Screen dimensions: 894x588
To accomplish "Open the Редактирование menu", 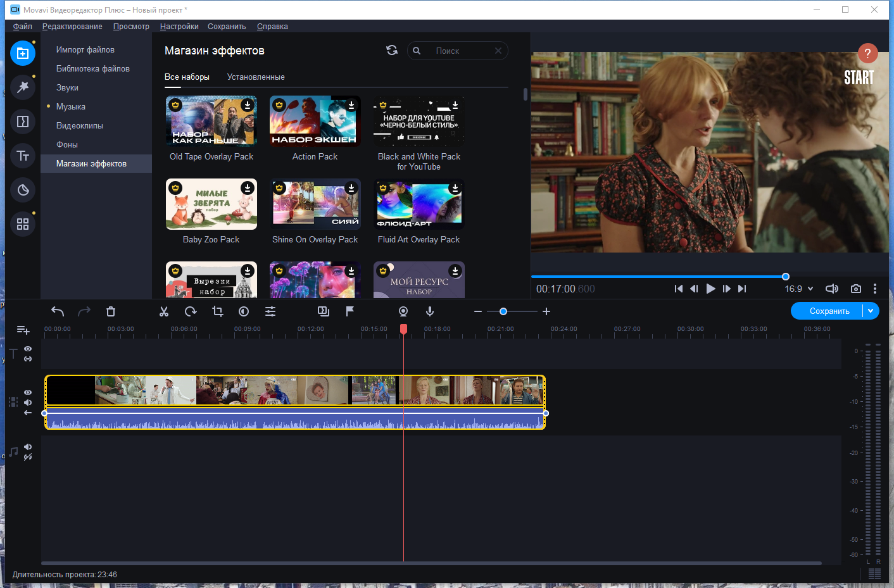I will point(72,27).
